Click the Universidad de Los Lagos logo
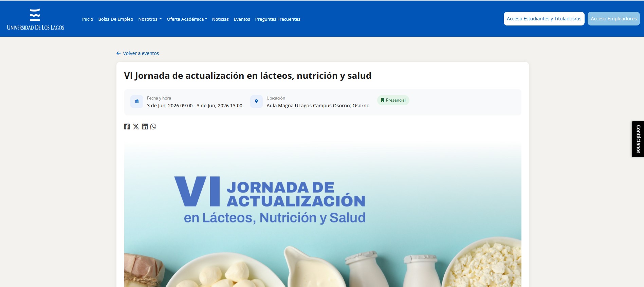The image size is (644, 287). click(x=35, y=19)
